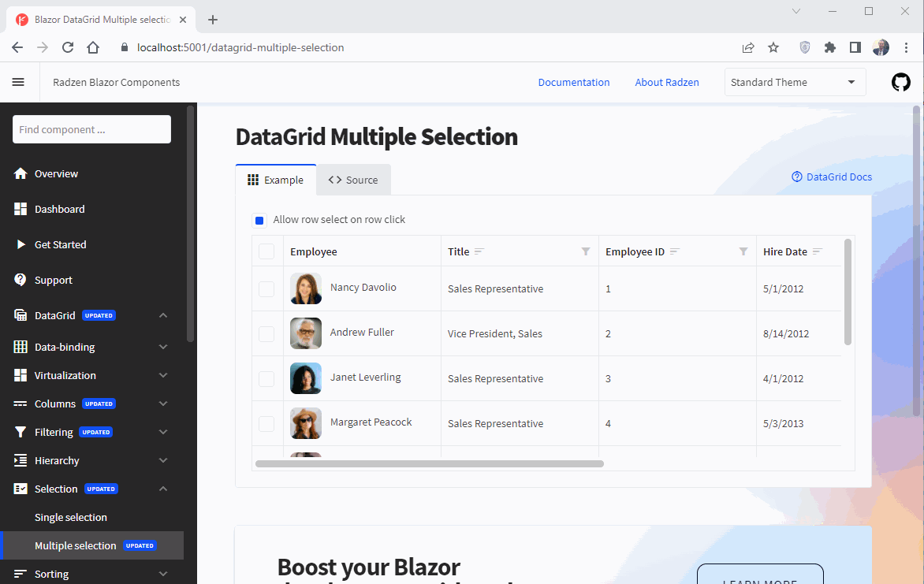Click the browser forward arrow
This screenshot has height=584, width=924.
43,48
